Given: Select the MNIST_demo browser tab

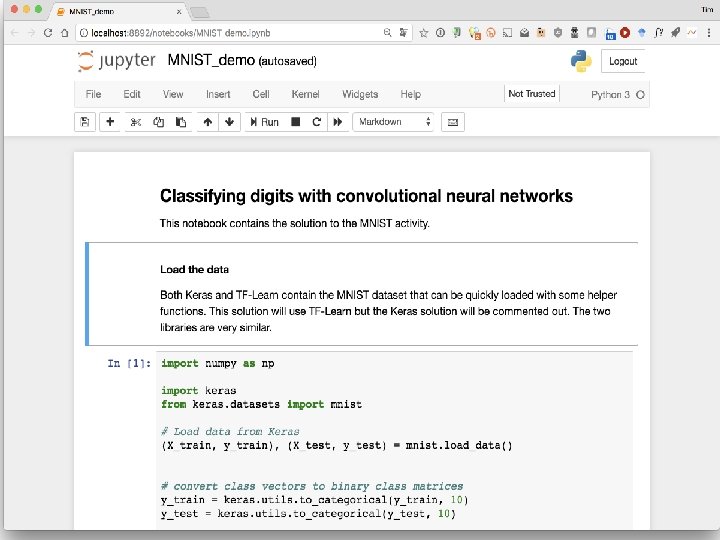Looking at the screenshot, I should pyautogui.click(x=117, y=11).
